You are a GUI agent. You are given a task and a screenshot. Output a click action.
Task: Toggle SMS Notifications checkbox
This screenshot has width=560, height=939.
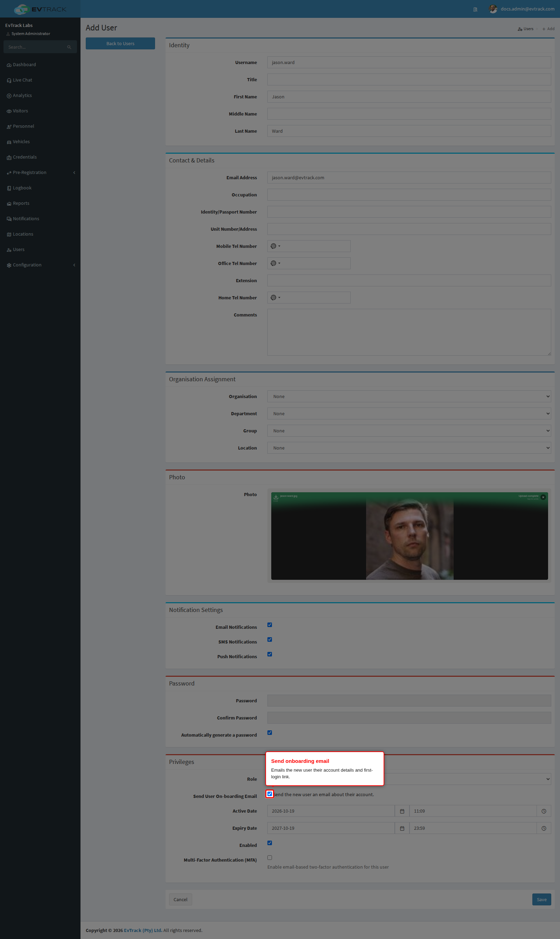(269, 639)
